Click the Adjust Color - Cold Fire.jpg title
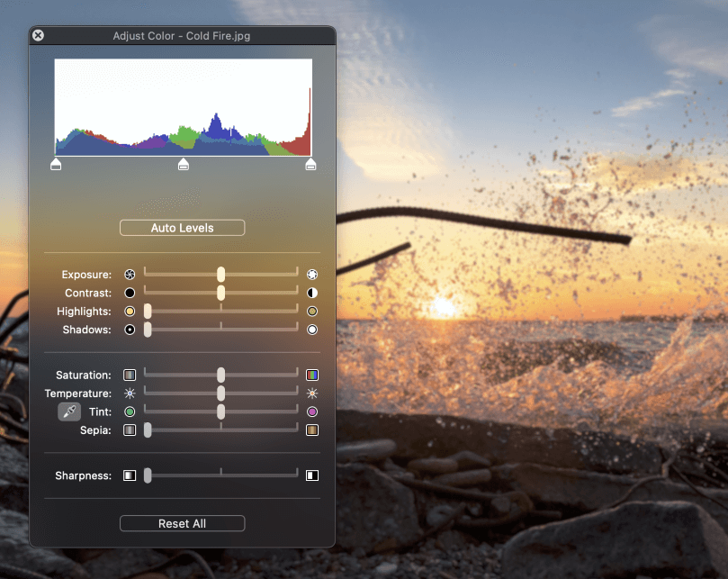Image resolution: width=728 pixels, height=579 pixels. pos(182,36)
